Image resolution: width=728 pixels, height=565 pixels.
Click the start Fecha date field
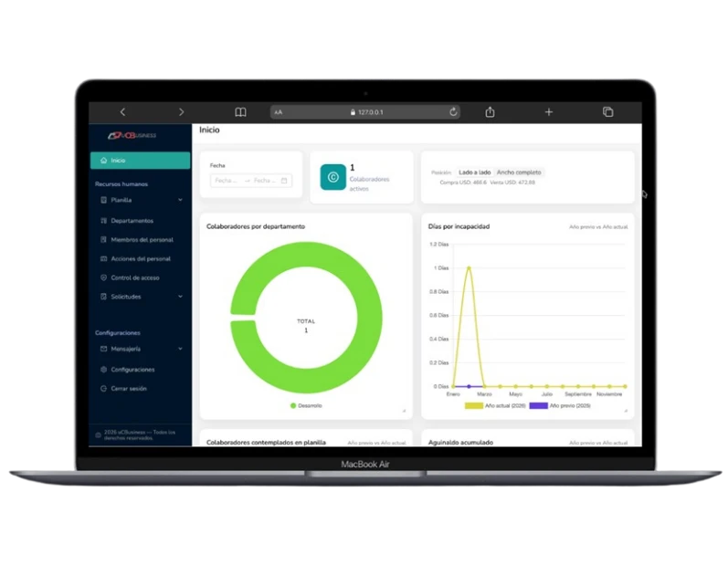tap(227, 181)
